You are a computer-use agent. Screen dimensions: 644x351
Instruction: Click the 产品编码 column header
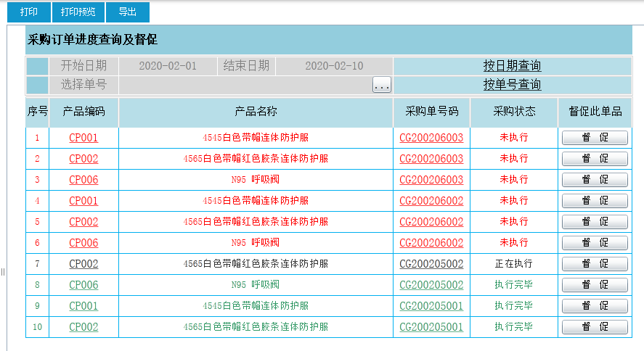point(83,112)
